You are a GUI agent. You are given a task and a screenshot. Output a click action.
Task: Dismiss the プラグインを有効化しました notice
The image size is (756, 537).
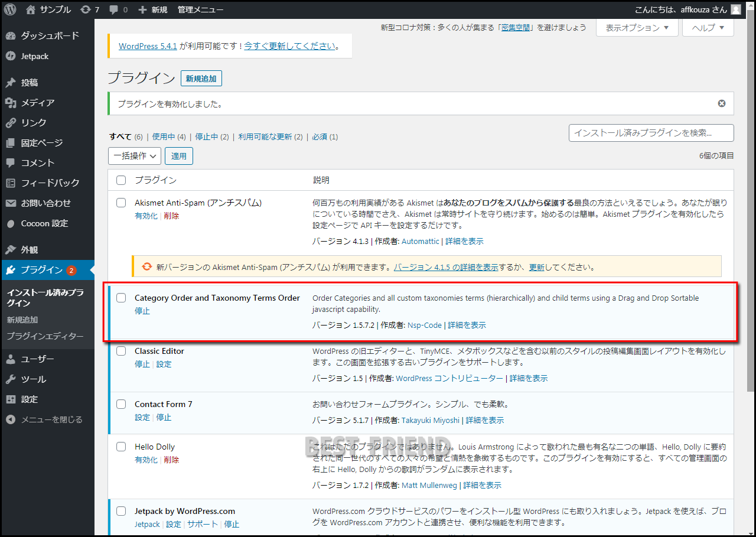pos(722,103)
